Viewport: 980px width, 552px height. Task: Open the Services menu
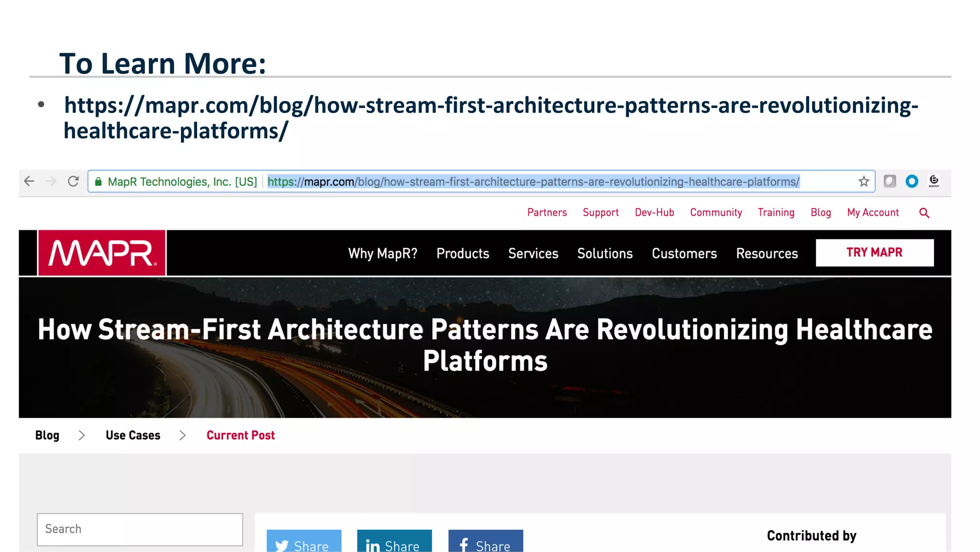(x=533, y=253)
